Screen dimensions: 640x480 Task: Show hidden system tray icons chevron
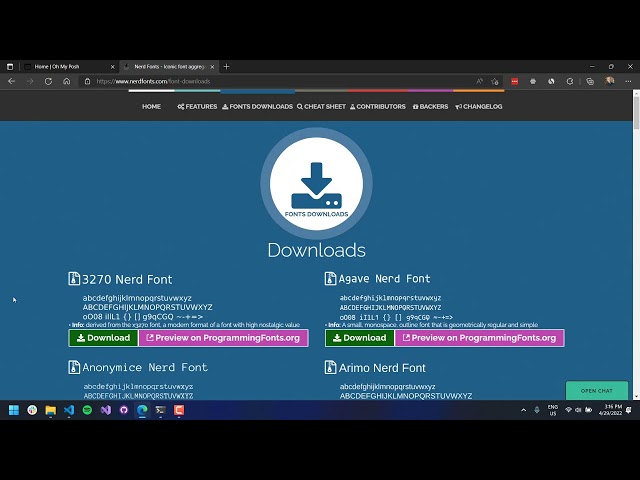(x=523, y=410)
